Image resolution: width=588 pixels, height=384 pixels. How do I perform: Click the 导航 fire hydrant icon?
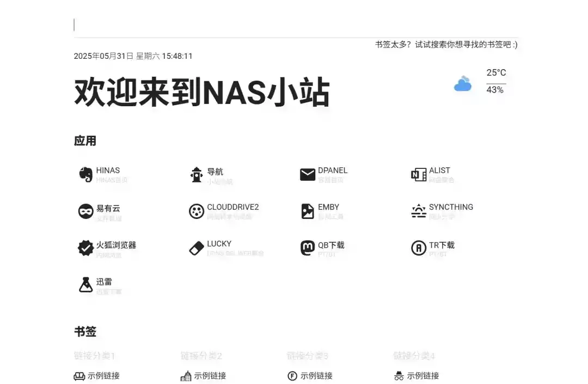pyautogui.click(x=197, y=175)
